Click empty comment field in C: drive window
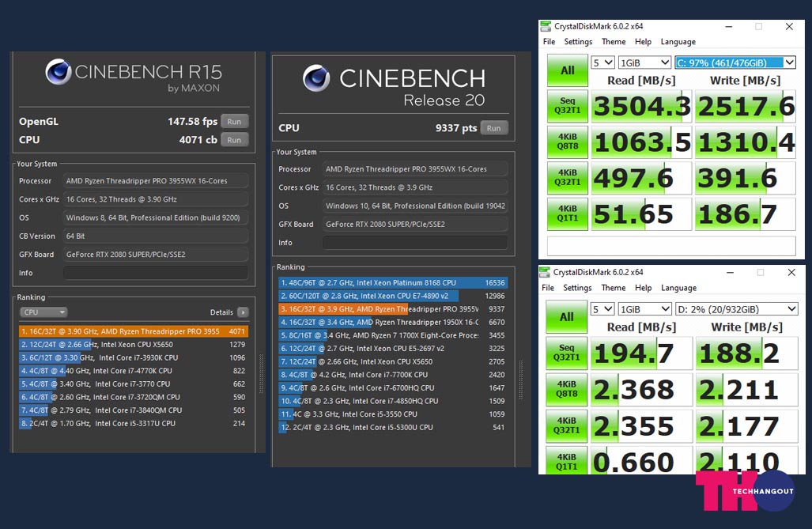Image resolution: width=812 pixels, height=529 pixels. coord(671,246)
